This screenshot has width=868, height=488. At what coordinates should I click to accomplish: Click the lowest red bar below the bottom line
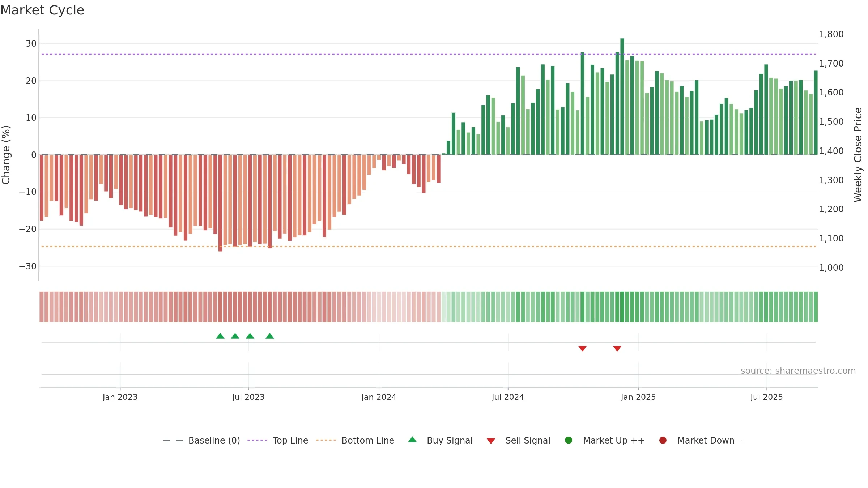coord(220,203)
